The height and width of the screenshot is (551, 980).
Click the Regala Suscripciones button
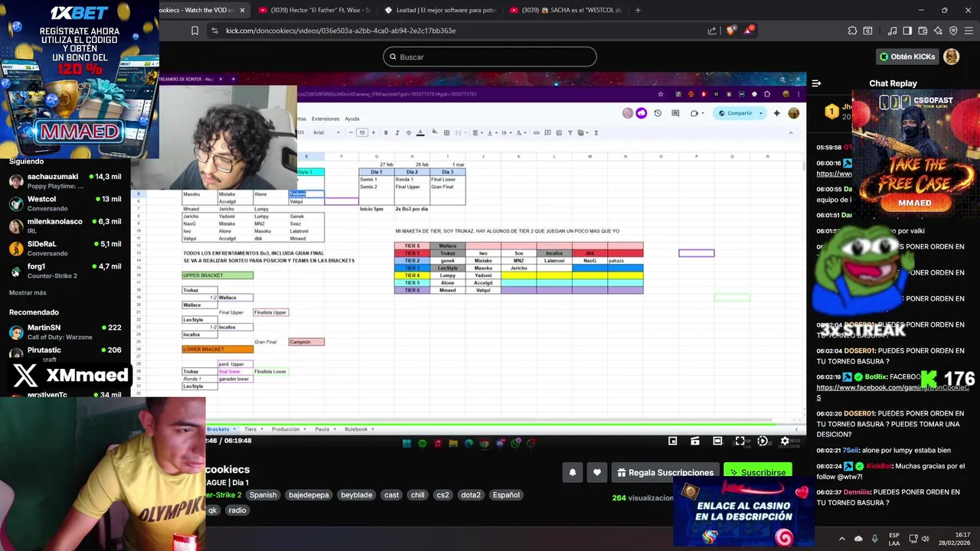664,472
